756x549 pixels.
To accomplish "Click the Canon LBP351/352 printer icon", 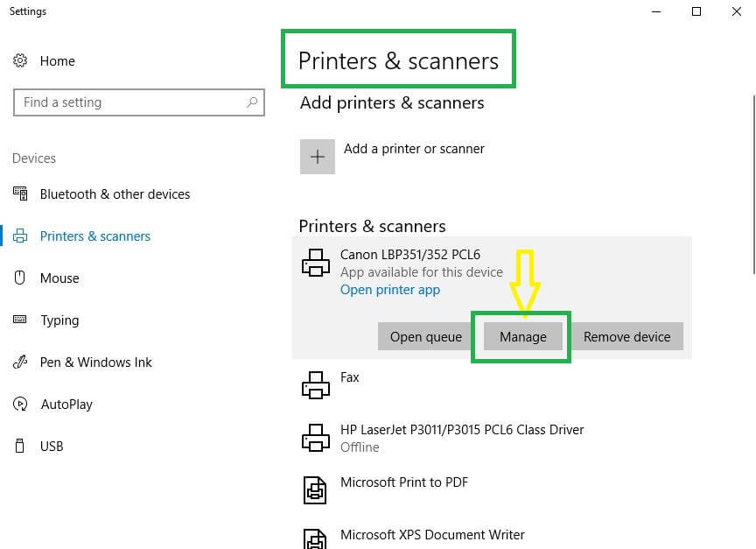I will (x=316, y=263).
